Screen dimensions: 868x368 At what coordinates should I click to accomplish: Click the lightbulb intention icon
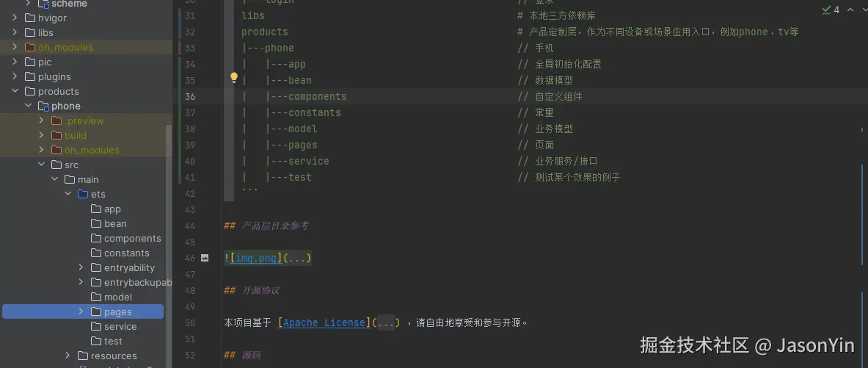pyautogui.click(x=233, y=78)
